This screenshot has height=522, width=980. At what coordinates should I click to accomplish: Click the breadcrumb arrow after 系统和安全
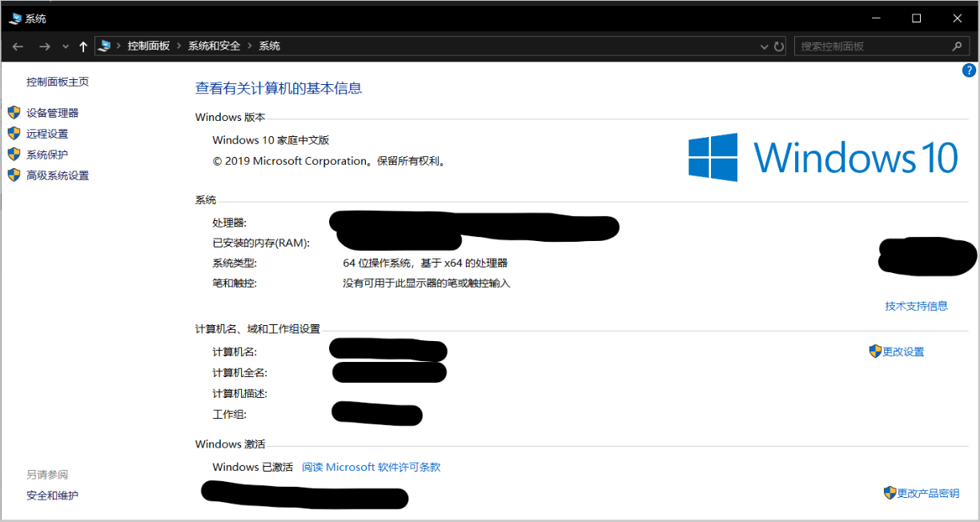pos(250,46)
